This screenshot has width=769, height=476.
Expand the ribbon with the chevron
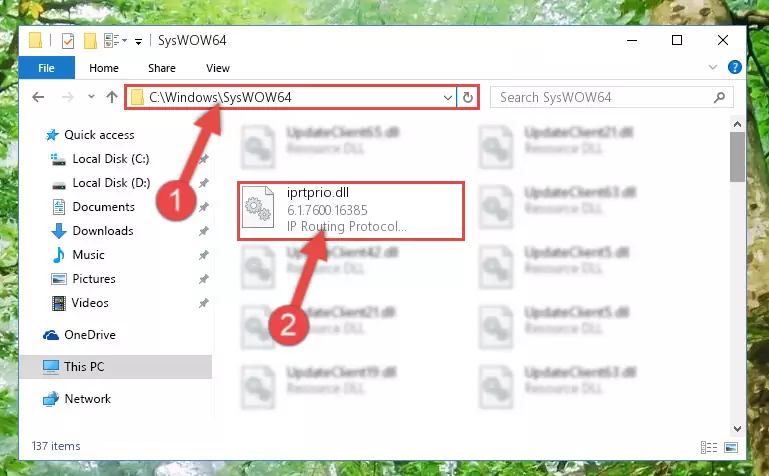point(713,68)
